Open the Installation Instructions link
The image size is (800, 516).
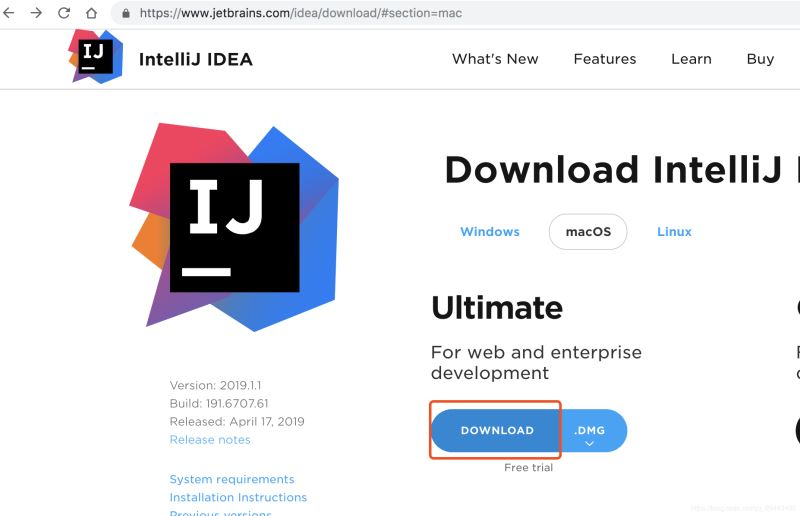(238, 497)
